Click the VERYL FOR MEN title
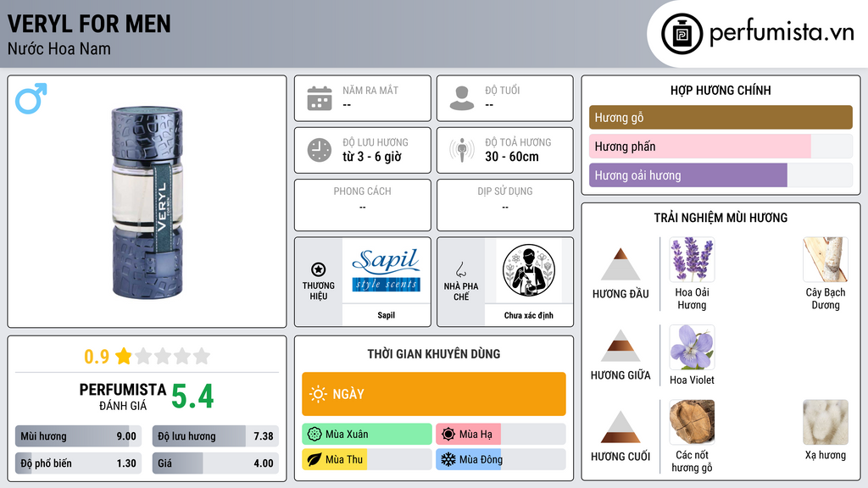The width and height of the screenshot is (868, 488). [x=89, y=24]
